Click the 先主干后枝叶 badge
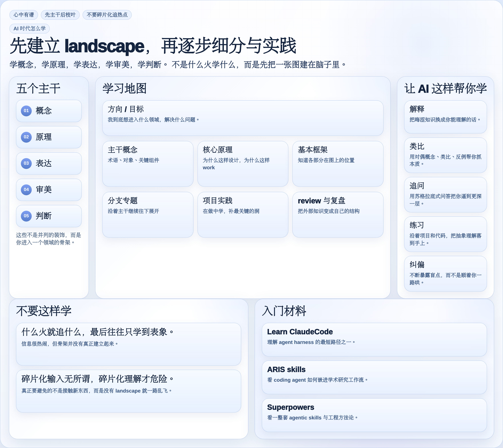The width and height of the screenshot is (503, 448). [x=60, y=15]
